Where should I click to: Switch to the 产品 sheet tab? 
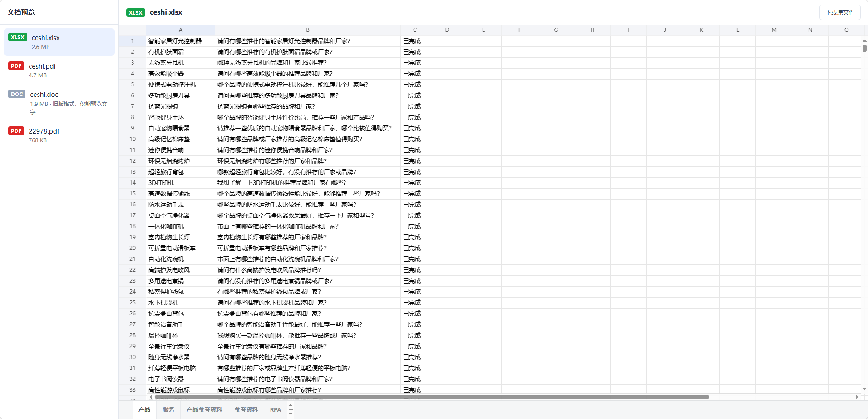tap(144, 409)
